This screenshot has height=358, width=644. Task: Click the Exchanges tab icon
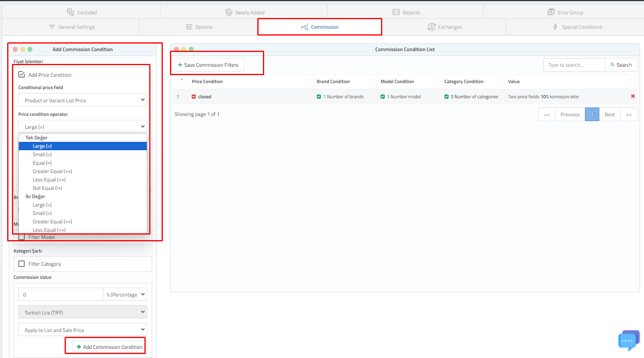click(x=431, y=27)
